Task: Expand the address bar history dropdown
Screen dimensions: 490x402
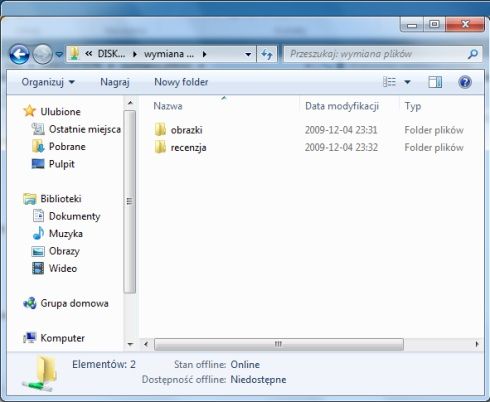Action: [x=248, y=54]
